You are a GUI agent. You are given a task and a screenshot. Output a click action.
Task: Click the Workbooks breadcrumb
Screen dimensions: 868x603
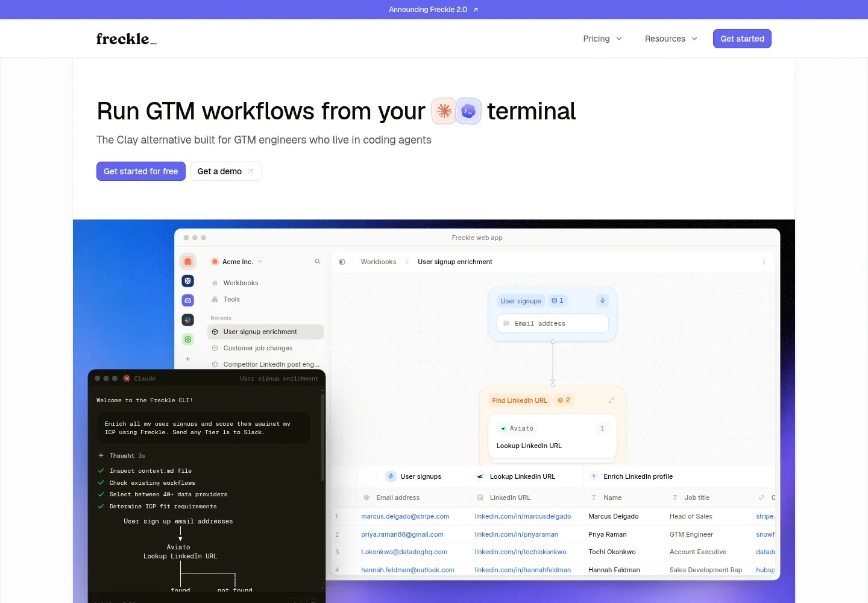tap(379, 262)
